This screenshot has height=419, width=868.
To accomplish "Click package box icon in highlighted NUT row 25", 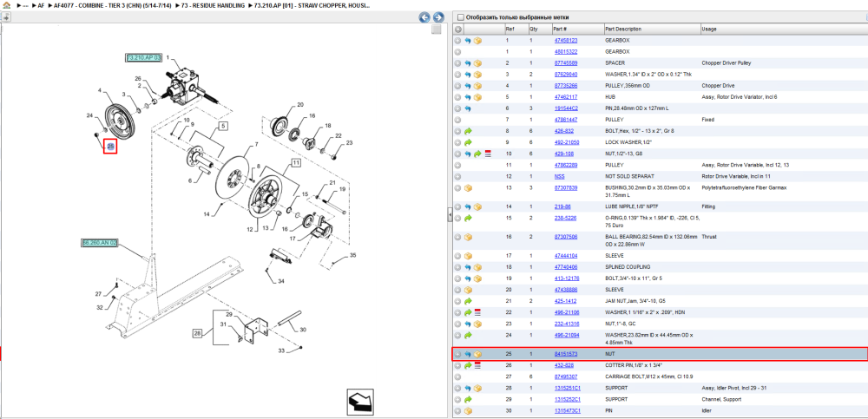I will 477,354.
